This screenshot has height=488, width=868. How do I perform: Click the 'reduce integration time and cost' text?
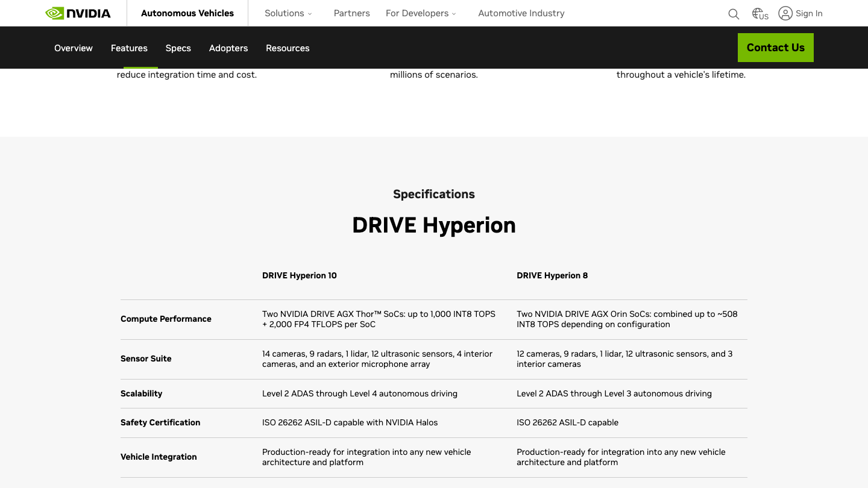[x=187, y=75]
